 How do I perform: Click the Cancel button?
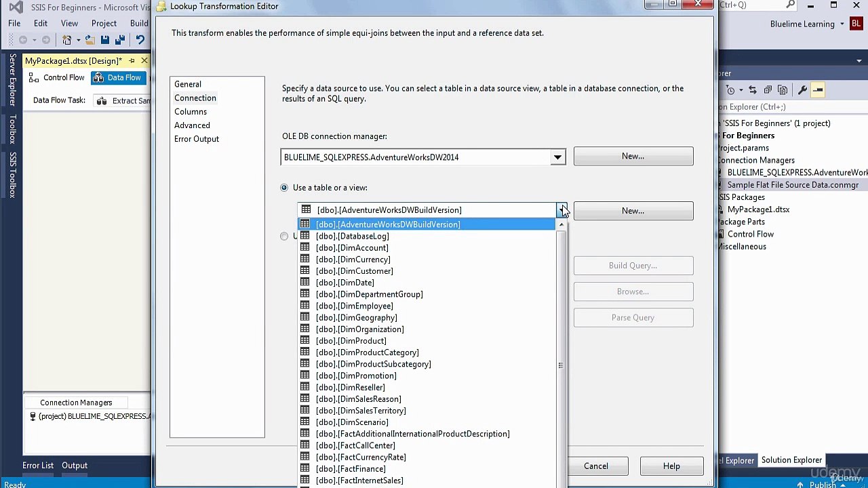[x=596, y=466]
